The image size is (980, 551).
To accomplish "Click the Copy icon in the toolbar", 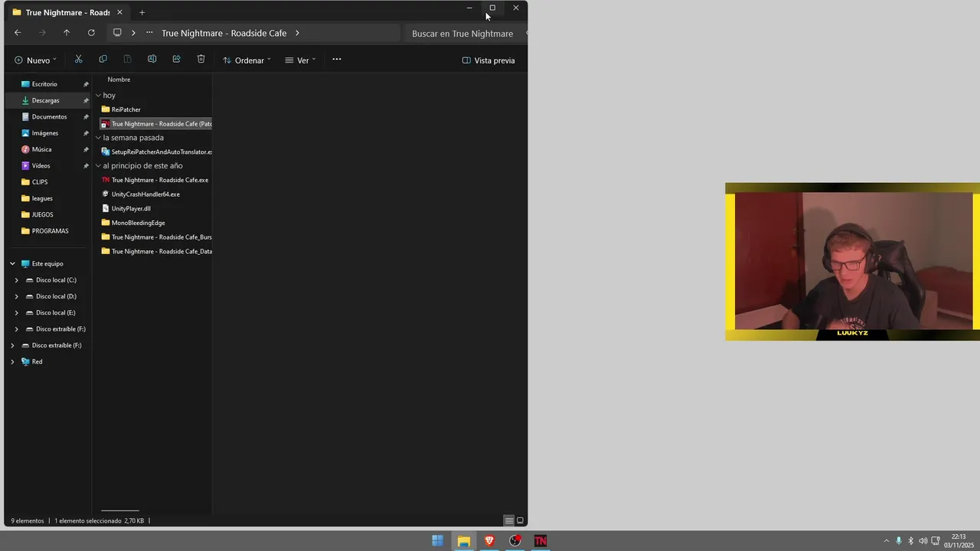I will coord(103,60).
